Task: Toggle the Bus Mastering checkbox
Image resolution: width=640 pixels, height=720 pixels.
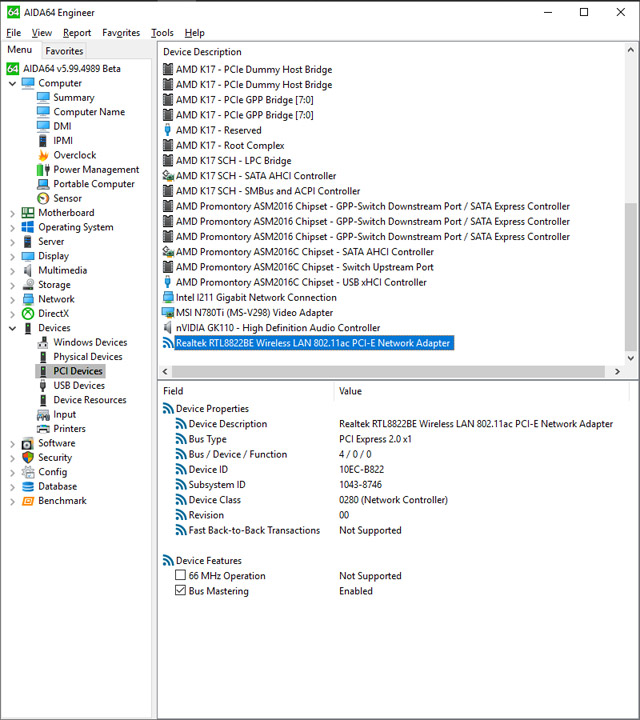Action: pos(180,591)
